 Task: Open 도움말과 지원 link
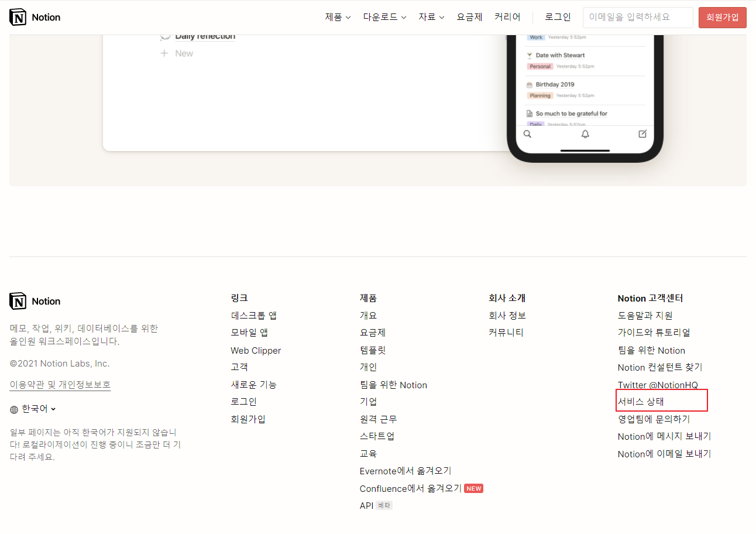[x=645, y=316]
